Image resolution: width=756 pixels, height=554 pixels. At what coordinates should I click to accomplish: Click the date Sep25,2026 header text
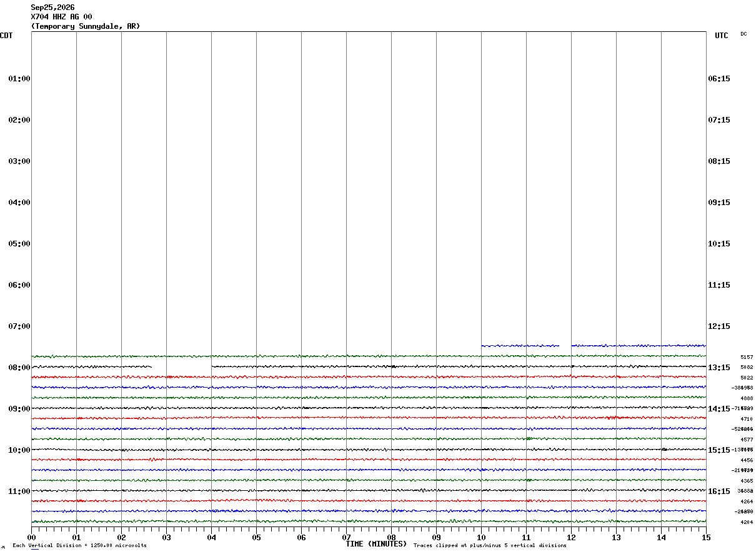click(52, 8)
